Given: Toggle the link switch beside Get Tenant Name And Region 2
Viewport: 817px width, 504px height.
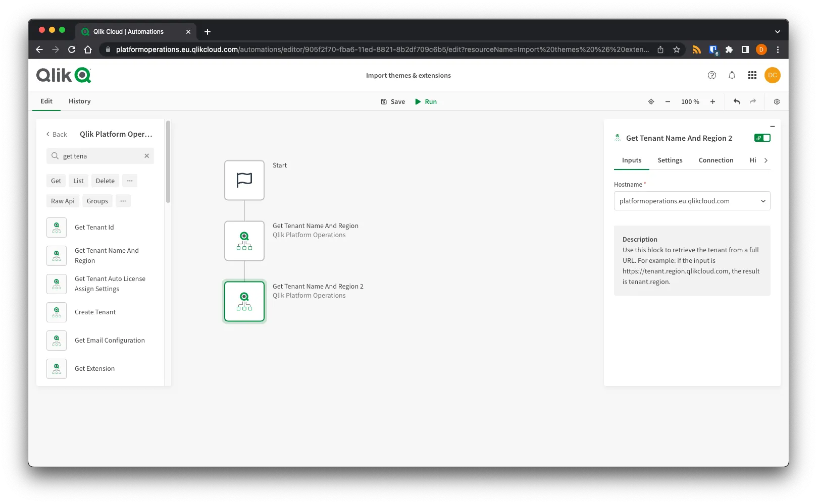Looking at the screenshot, I should [762, 137].
